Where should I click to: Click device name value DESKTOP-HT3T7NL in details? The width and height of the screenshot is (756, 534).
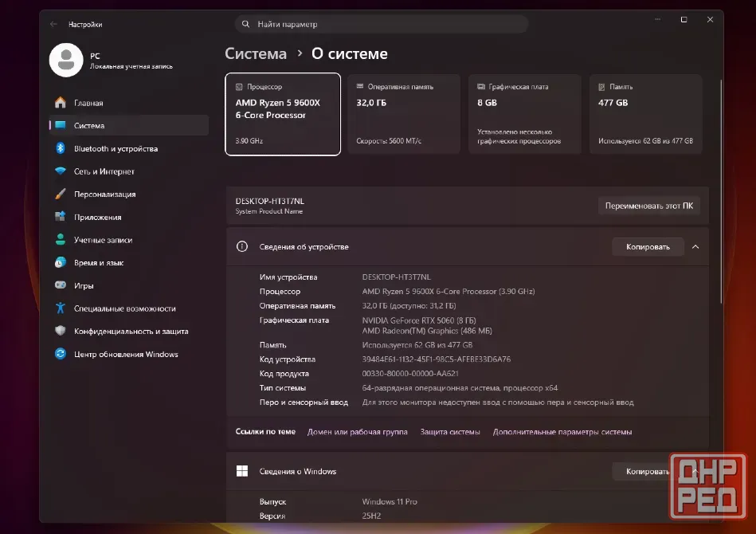tap(396, 277)
